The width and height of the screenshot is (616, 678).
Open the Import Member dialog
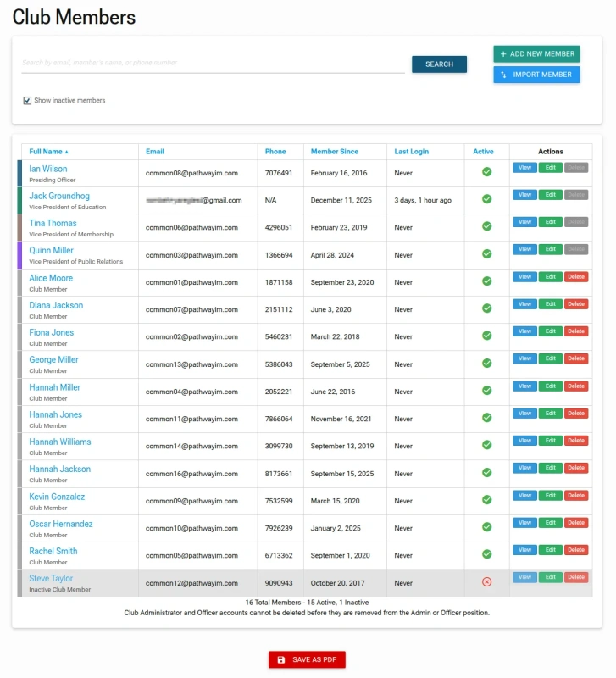point(536,75)
